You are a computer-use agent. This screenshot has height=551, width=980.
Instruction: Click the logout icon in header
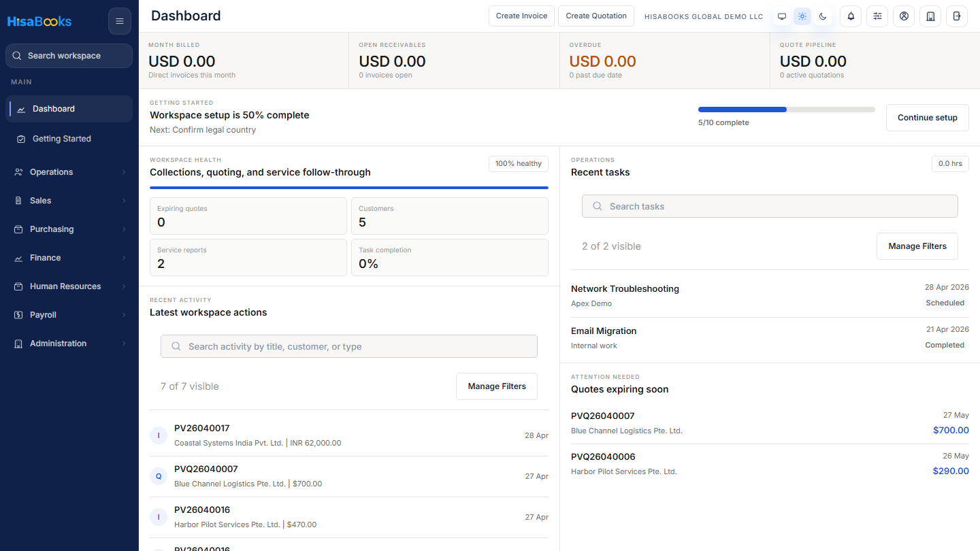coord(957,16)
